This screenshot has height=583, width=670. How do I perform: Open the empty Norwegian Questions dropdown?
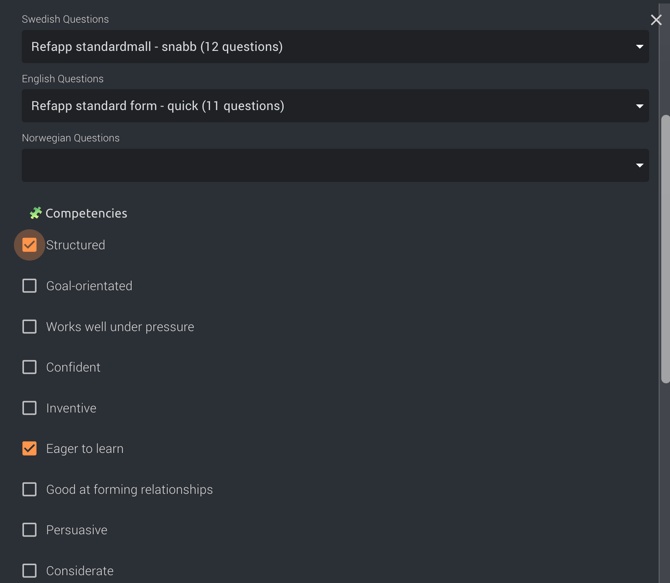click(x=335, y=165)
